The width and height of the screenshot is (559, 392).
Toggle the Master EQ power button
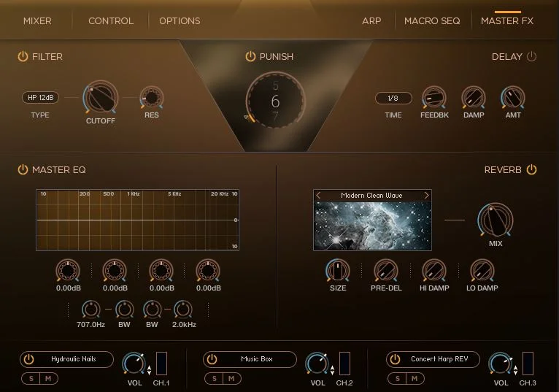click(x=23, y=169)
